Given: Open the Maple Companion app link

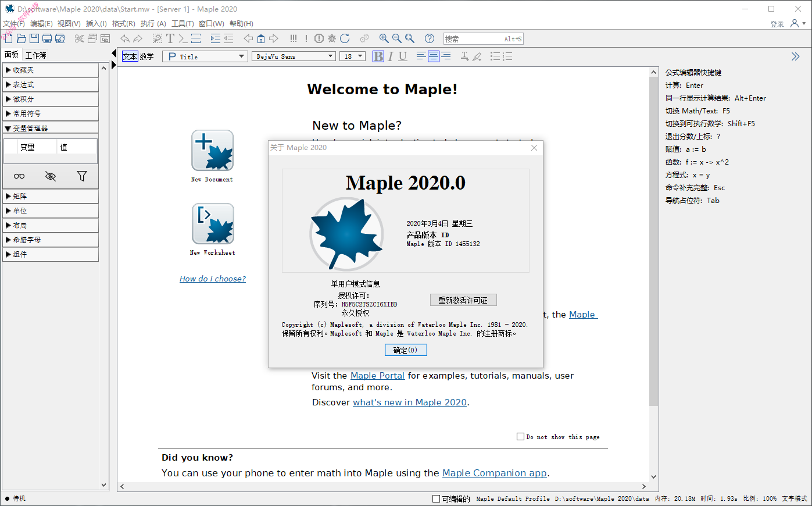Looking at the screenshot, I should (x=495, y=473).
